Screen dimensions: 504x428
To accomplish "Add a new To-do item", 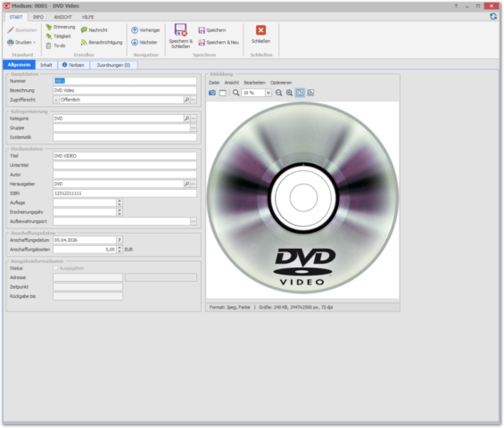I will tap(55, 45).
